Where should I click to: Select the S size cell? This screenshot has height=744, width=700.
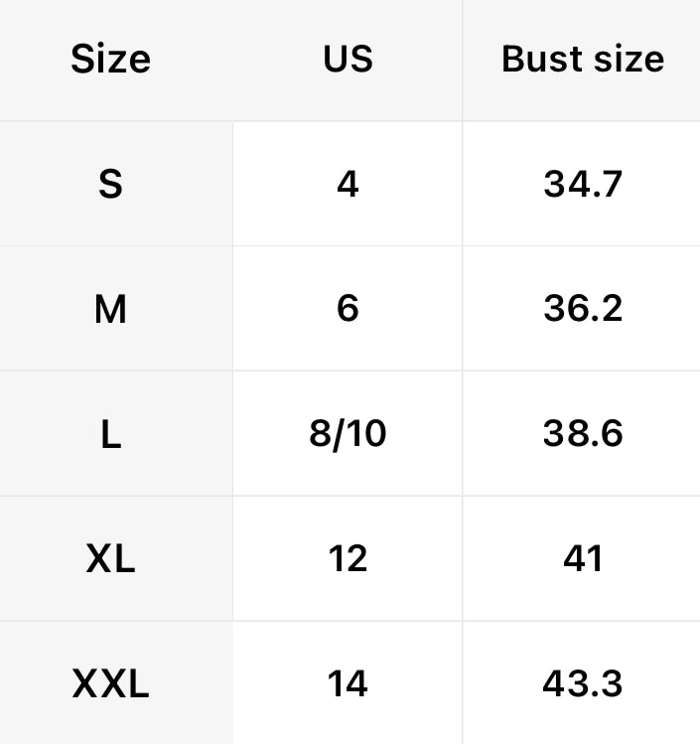tap(110, 185)
